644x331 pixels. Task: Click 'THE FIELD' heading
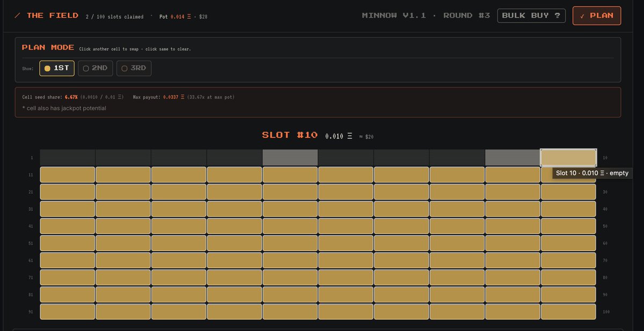click(53, 16)
